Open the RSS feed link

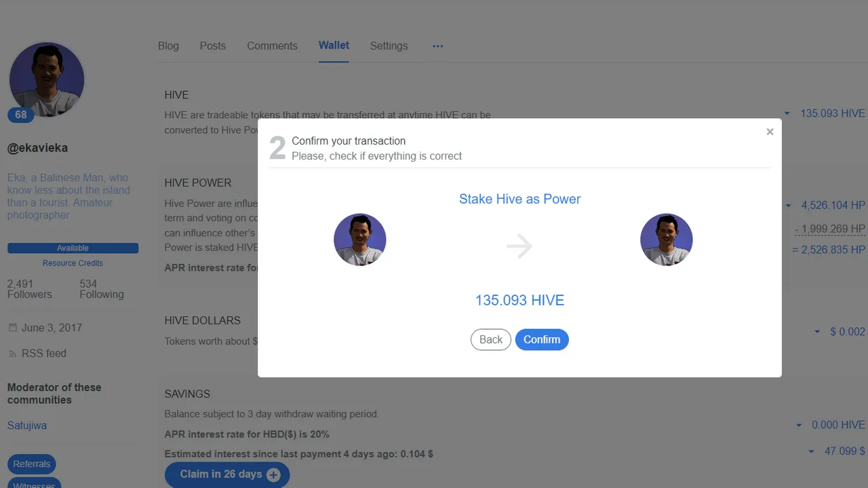click(x=44, y=354)
